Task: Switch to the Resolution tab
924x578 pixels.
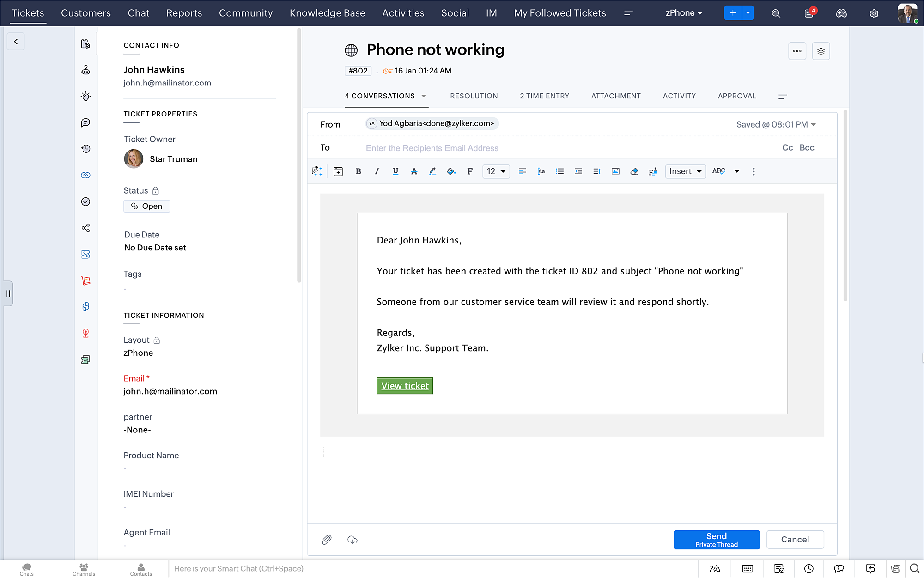Action: click(474, 96)
